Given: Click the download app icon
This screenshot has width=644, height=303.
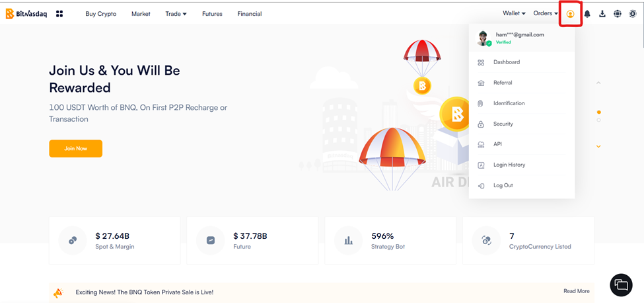Looking at the screenshot, I should click(602, 14).
